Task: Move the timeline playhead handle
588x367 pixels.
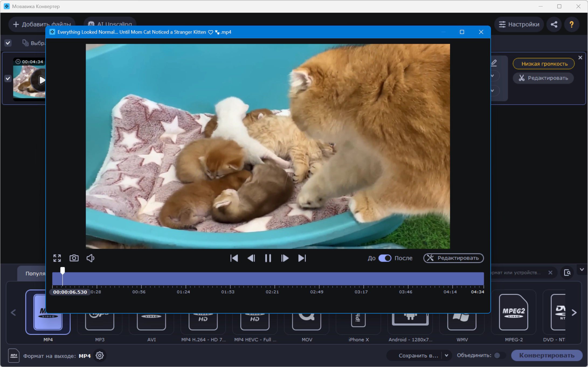Action: pyautogui.click(x=63, y=270)
